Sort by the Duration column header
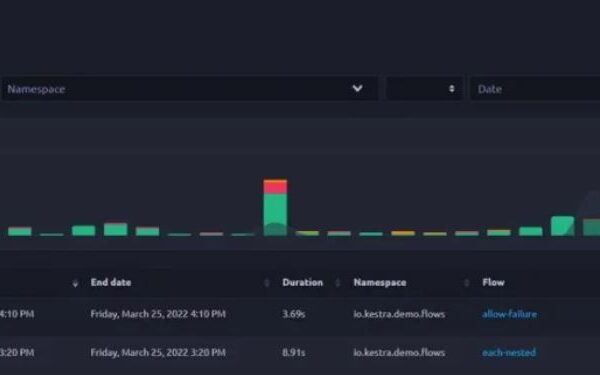The height and width of the screenshot is (375, 600). 302,282
